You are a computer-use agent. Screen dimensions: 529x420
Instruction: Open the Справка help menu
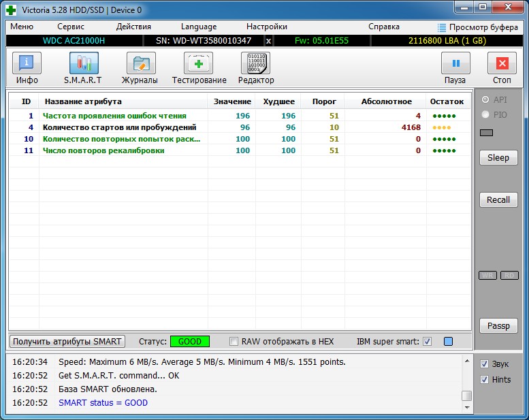383,27
